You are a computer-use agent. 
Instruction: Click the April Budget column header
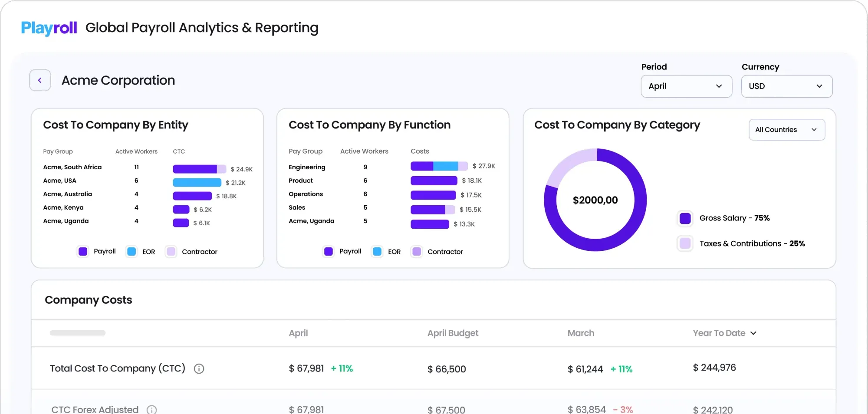point(452,333)
